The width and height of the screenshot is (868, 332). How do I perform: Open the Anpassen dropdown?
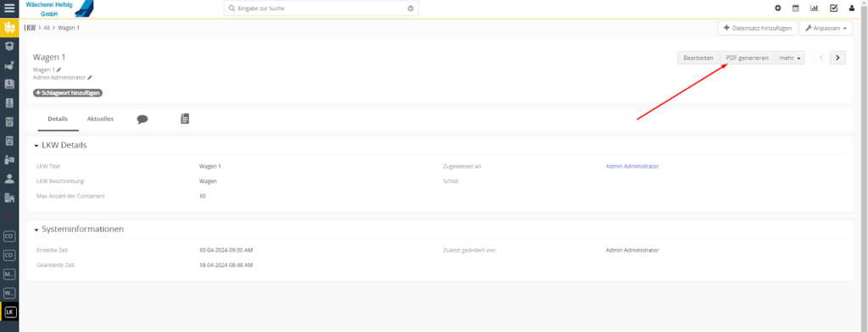coord(826,28)
